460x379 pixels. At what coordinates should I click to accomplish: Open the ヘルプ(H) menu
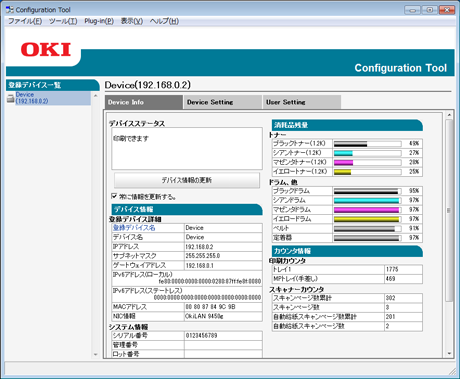164,21
